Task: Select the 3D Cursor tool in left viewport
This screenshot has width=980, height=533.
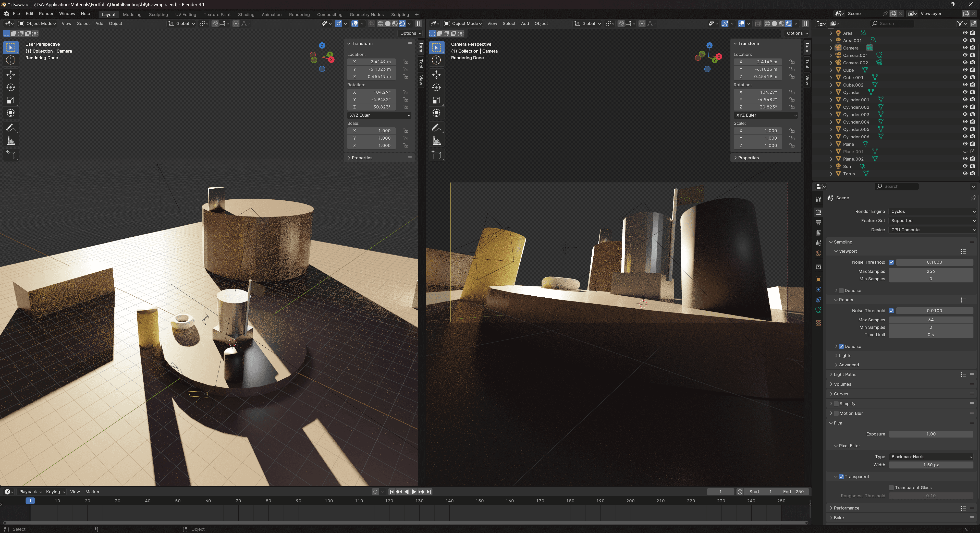Action: click(11, 60)
